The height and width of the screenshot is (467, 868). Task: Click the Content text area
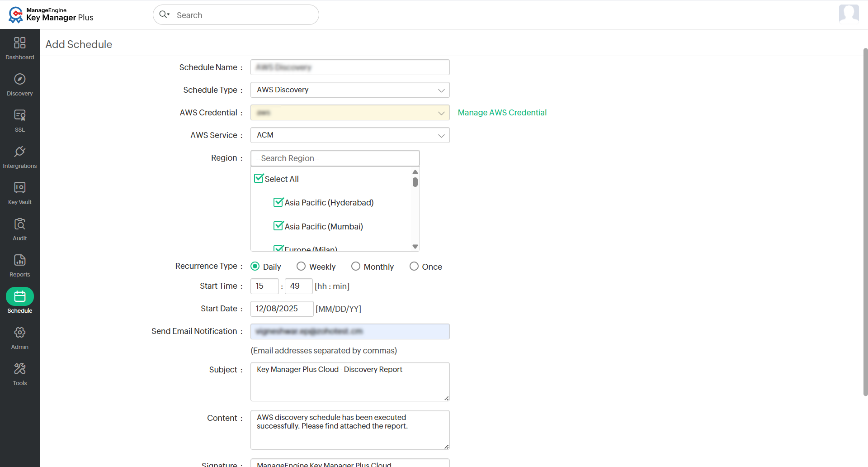pos(350,430)
